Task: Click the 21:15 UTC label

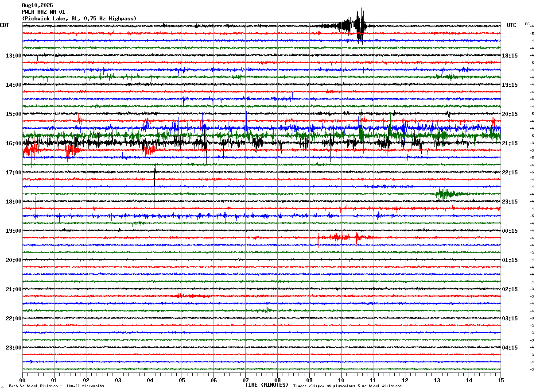Action: click(x=510, y=143)
